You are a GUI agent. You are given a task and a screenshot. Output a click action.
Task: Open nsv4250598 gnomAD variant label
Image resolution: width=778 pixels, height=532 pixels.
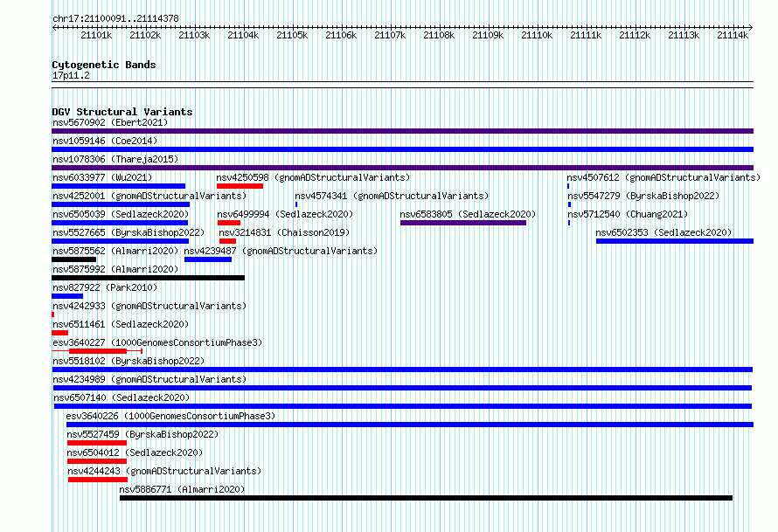pyautogui.click(x=313, y=177)
